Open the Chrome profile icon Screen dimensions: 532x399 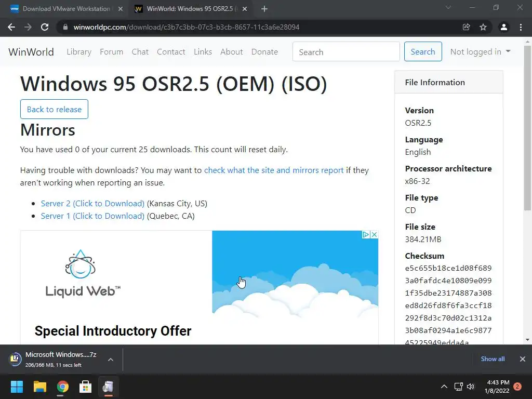coord(504,27)
